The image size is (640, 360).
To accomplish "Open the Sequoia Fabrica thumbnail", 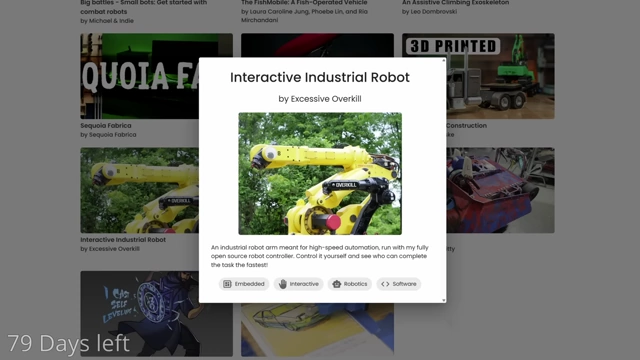I will pos(140,76).
